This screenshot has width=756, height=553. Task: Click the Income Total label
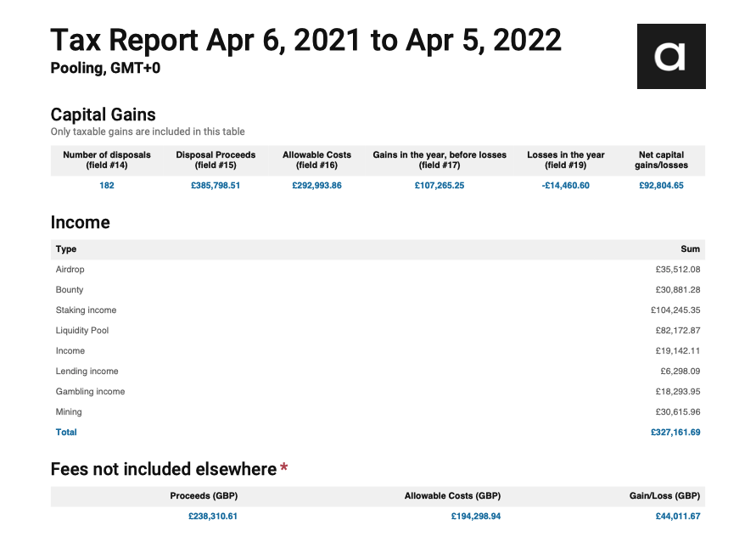(x=66, y=433)
